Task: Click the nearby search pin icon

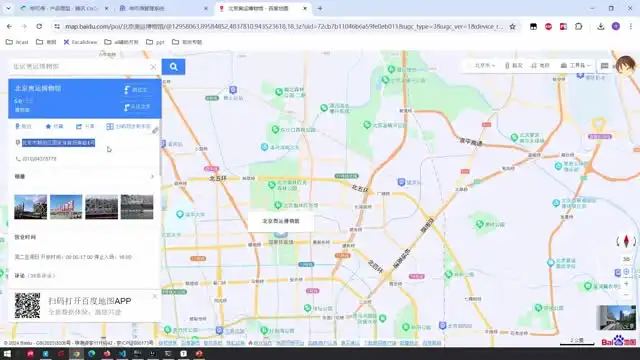Action: (x=18, y=126)
